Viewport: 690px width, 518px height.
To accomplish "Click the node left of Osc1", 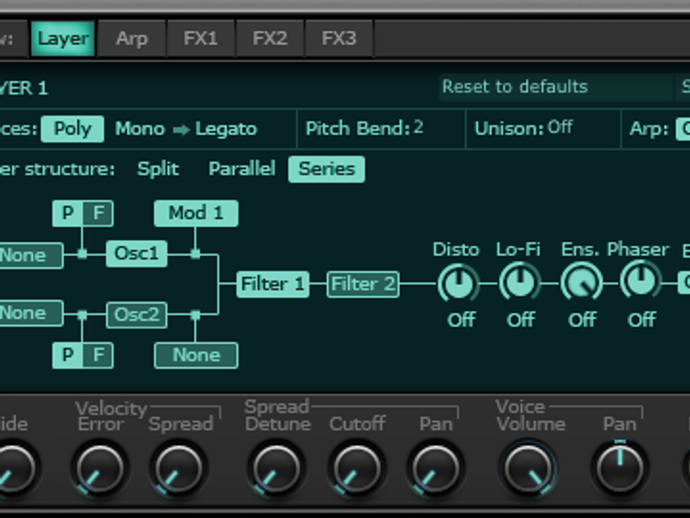I will [x=82, y=254].
